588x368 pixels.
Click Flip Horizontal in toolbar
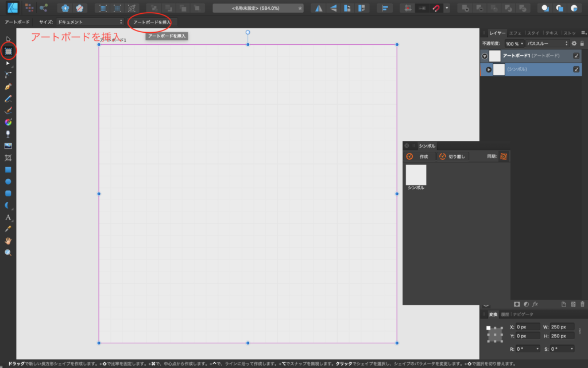318,8
